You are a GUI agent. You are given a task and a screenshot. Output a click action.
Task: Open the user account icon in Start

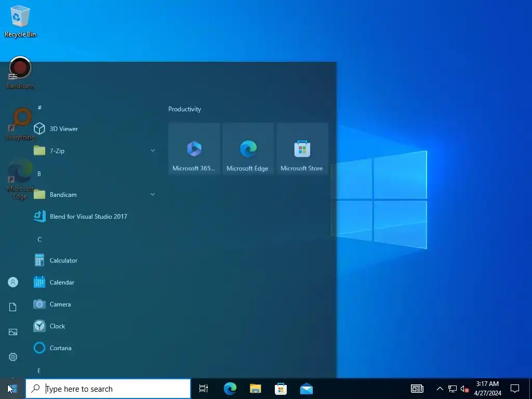coord(13,282)
